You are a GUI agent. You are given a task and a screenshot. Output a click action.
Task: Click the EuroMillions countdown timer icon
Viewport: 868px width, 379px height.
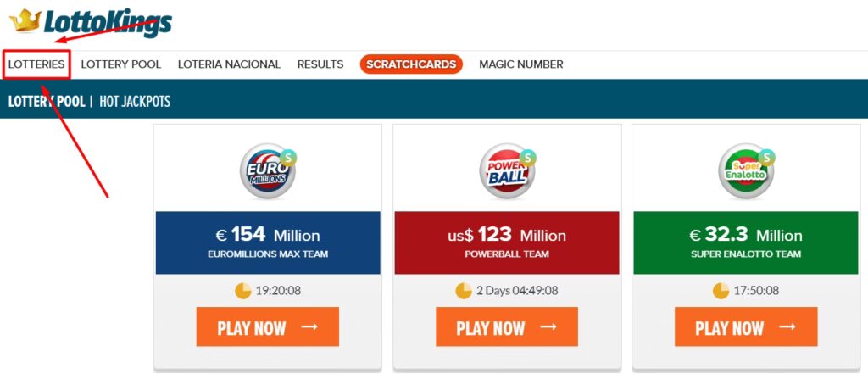pyautogui.click(x=243, y=291)
